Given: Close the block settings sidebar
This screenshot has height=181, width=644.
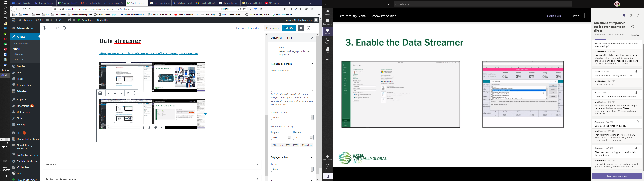Looking at the screenshot, I should (x=312, y=38).
